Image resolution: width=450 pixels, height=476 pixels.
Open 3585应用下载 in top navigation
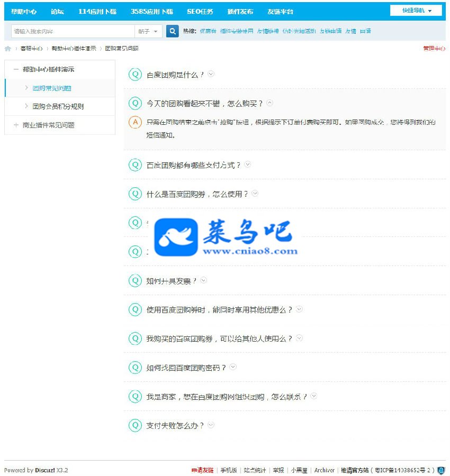(x=151, y=12)
